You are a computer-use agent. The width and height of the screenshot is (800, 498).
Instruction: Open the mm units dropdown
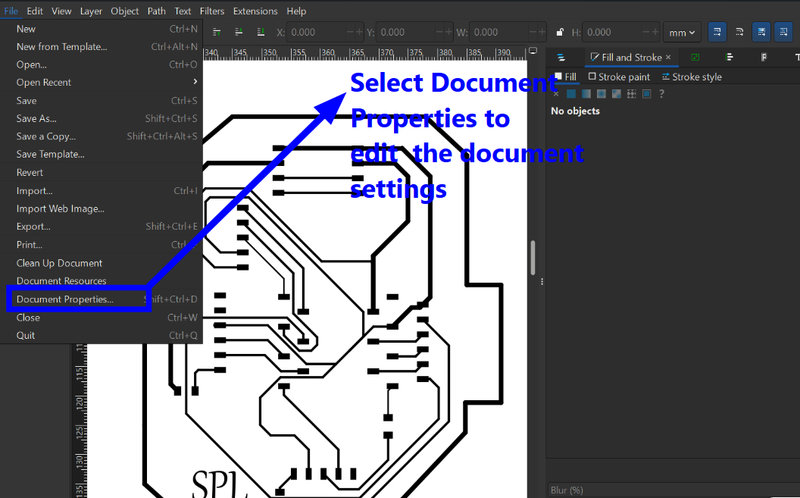(682, 33)
